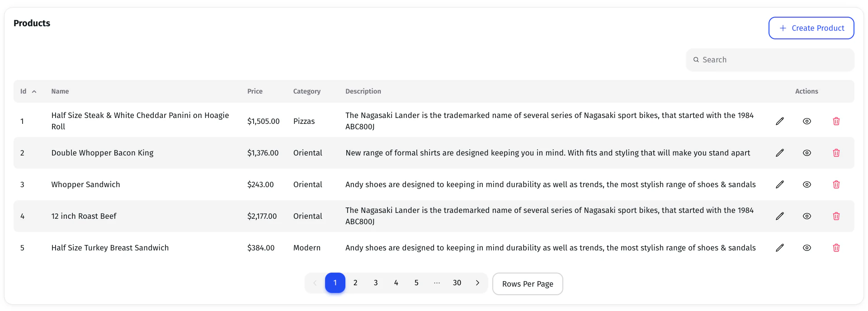Screen dimensions: 868x311
Task: Click the price $384.00
Action: click(x=261, y=248)
